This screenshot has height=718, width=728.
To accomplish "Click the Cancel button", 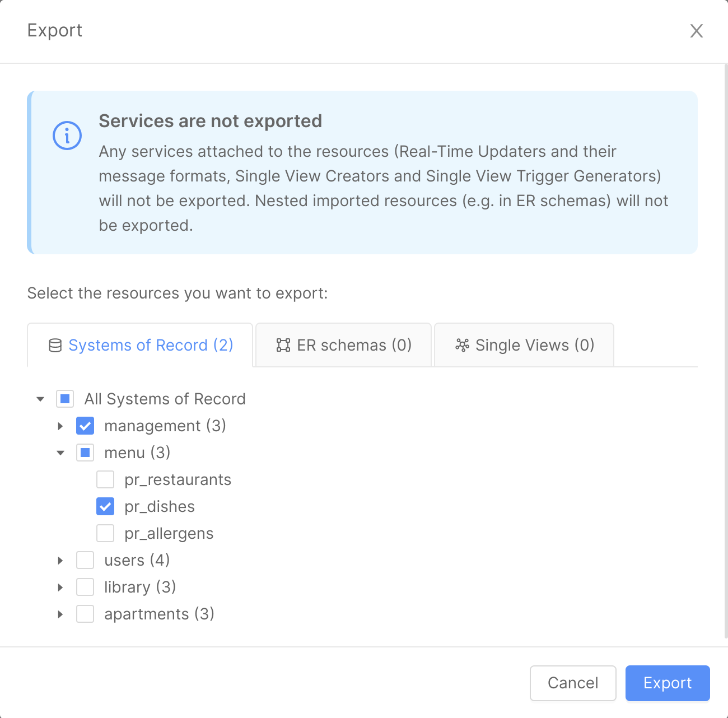I will 573,683.
